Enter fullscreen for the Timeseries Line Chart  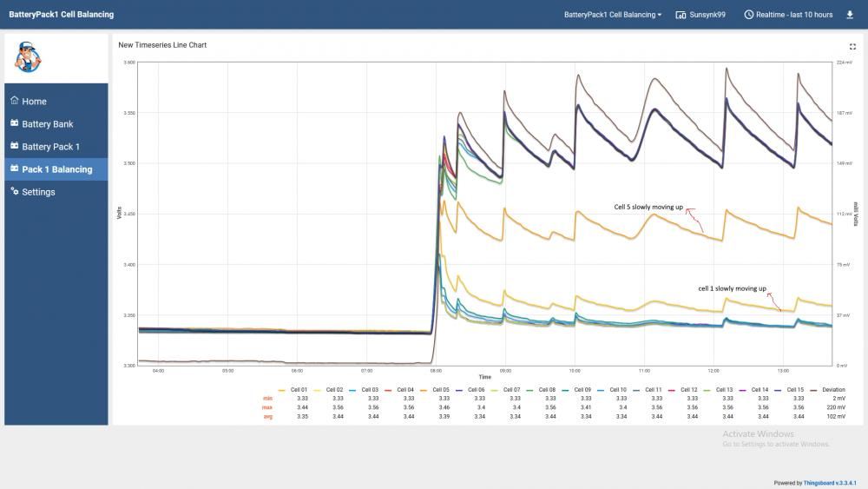852,47
